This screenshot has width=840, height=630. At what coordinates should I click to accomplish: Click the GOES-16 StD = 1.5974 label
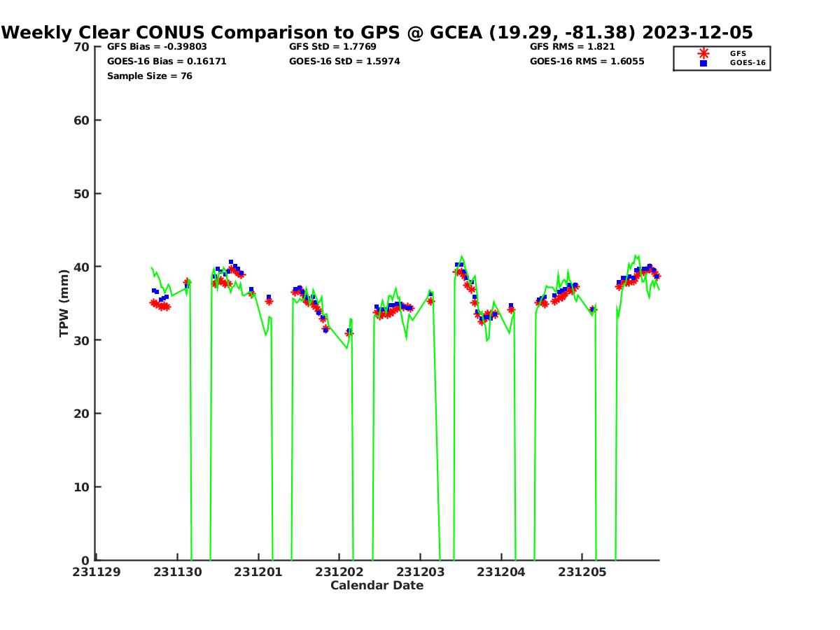[x=344, y=61]
